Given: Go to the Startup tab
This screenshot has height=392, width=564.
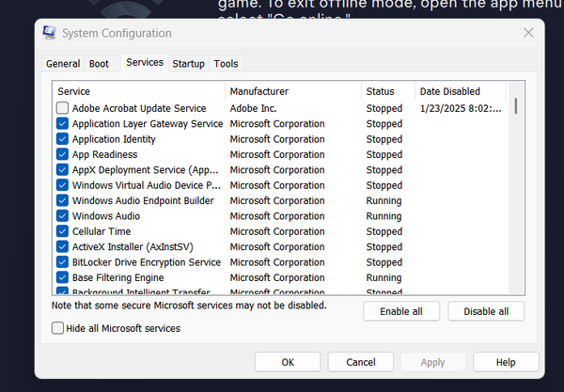Looking at the screenshot, I should (189, 64).
